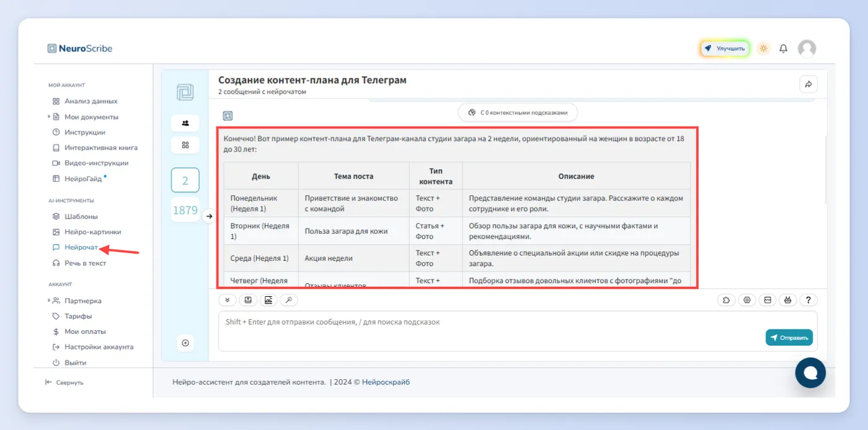Open the round chat support widget
The height and width of the screenshot is (430, 868).
810,372
